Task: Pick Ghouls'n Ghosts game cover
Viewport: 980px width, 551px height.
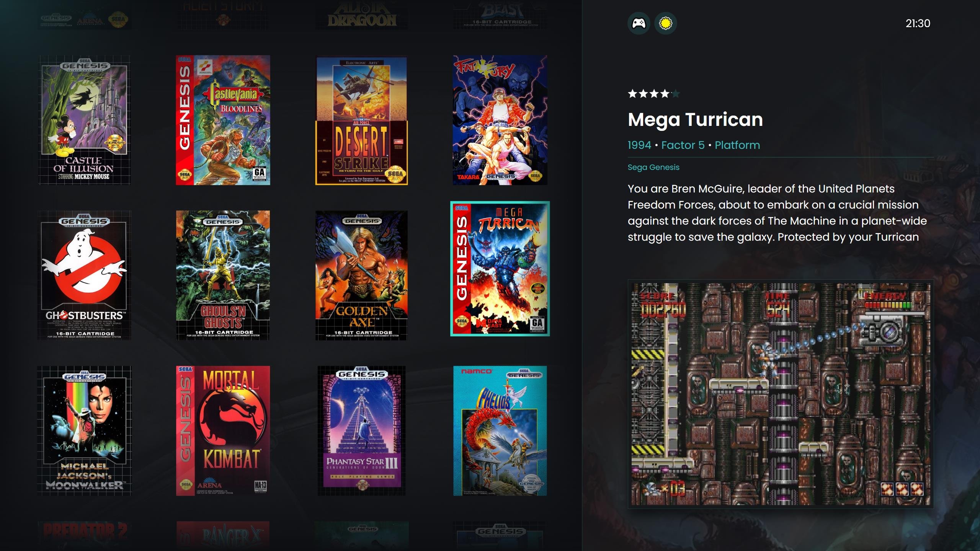Action: (x=223, y=275)
